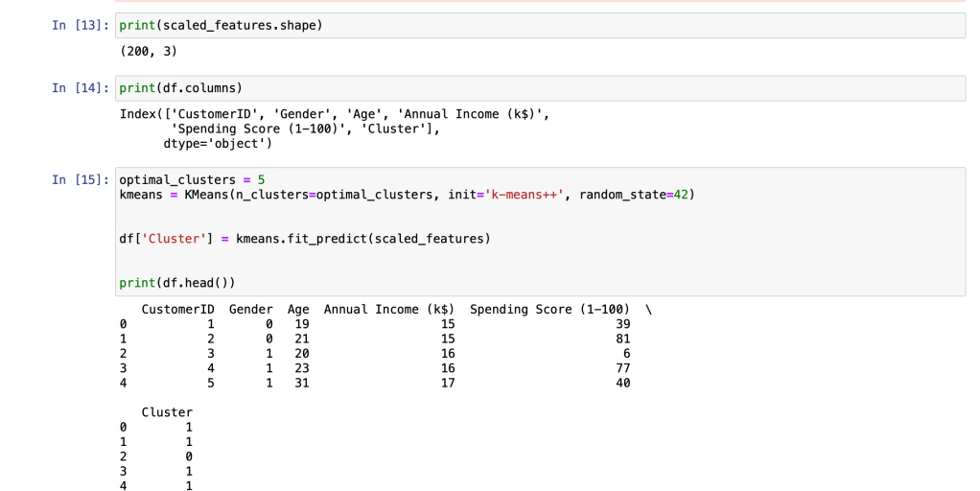Screen dimensions: 980x491
Task: Click the Spending Score (1-100) output header
Action: click(549, 310)
